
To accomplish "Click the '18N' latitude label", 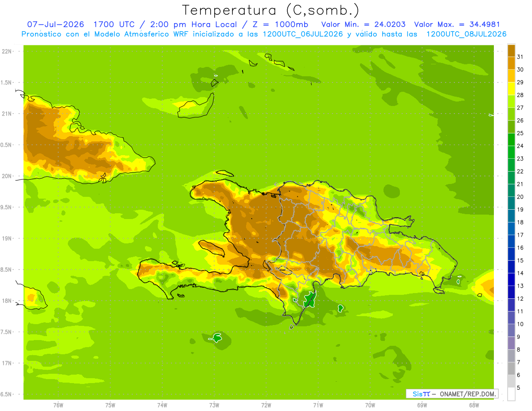I will [7, 301].
